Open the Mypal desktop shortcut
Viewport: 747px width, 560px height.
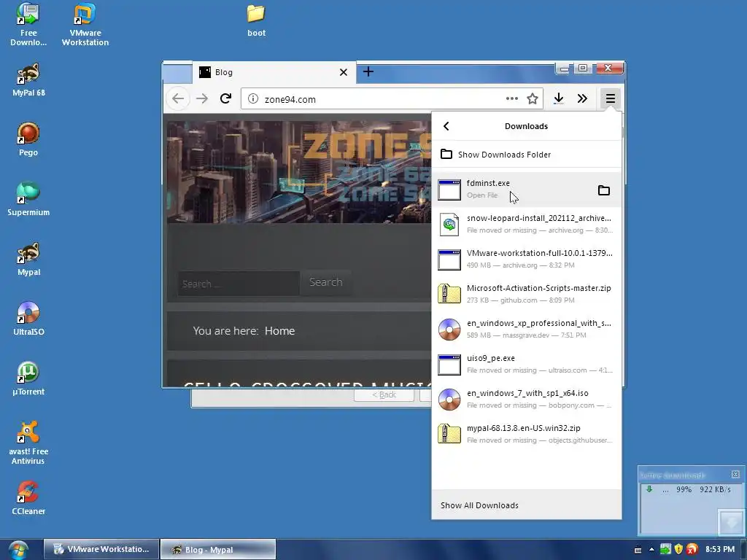pos(28,259)
